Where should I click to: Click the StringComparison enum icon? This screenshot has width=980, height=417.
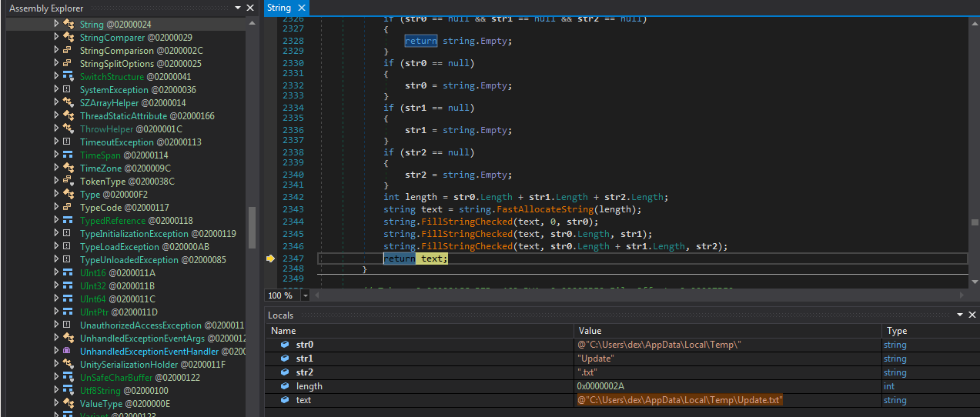[69, 51]
